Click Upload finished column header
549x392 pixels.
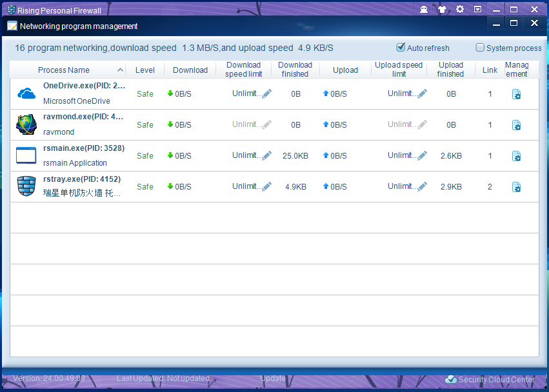coord(450,69)
